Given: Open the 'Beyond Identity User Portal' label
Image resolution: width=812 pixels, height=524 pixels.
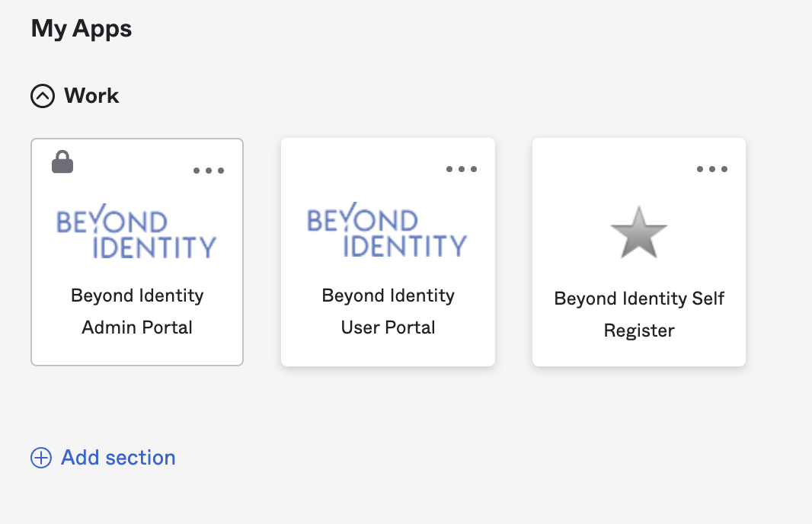Looking at the screenshot, I should point(388,312).
